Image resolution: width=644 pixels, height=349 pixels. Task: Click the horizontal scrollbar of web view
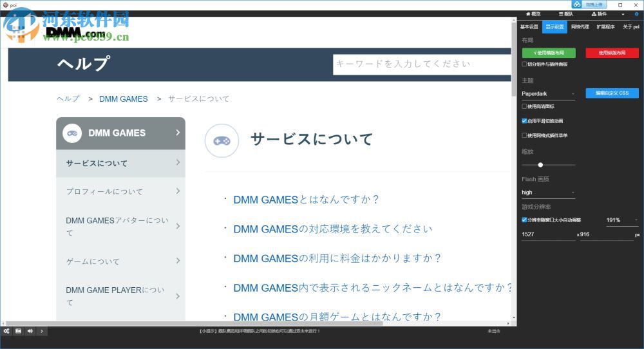(194, 323)
